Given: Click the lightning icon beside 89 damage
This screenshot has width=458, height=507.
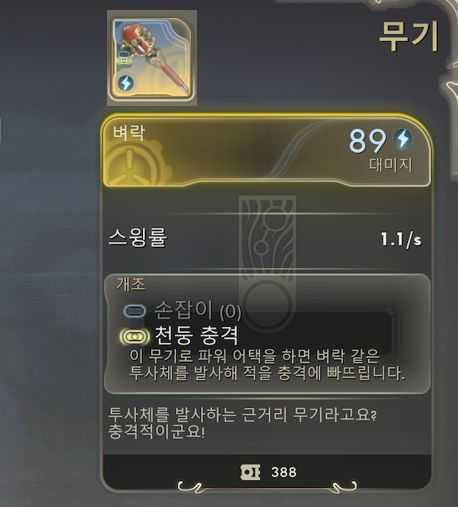Looking at the screenshot, I should [403, 138].
